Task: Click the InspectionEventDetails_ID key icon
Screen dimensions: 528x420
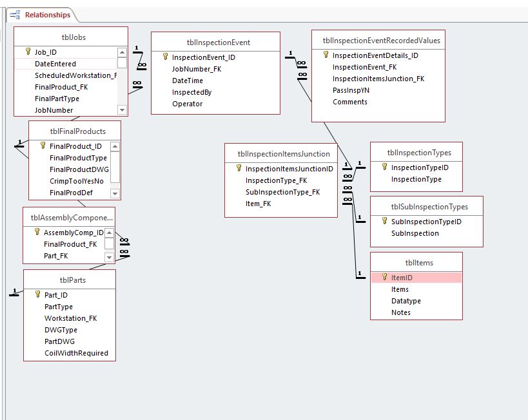Action: click(x=326, y=55)
